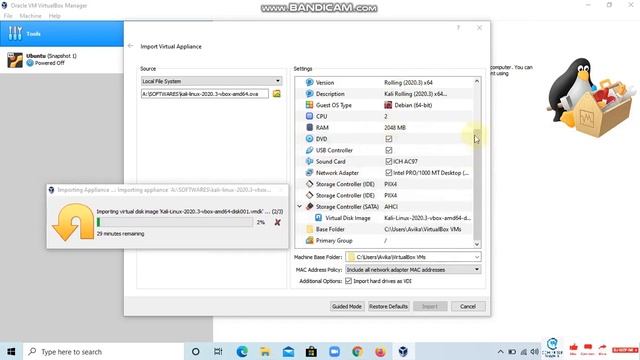Cancel the import via red X icon
The image size is (640, 360).
click(x=278, y=222)
